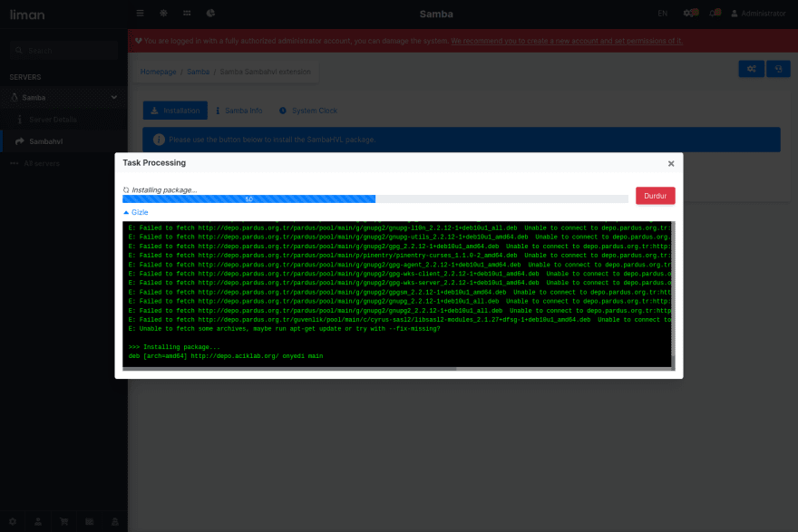Click the SERVERS section heading
This screenshot has height=532, width=798.
point(25,77)
